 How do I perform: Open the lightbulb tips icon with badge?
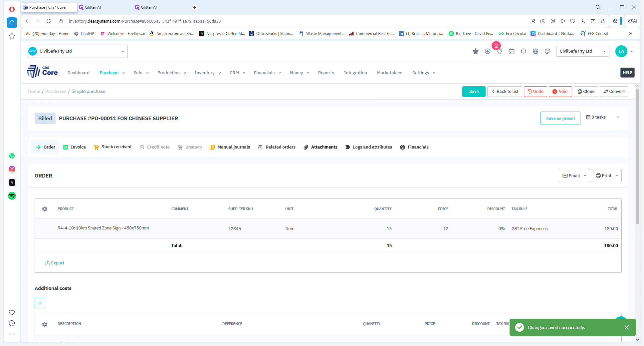click(x=499, y=51)
